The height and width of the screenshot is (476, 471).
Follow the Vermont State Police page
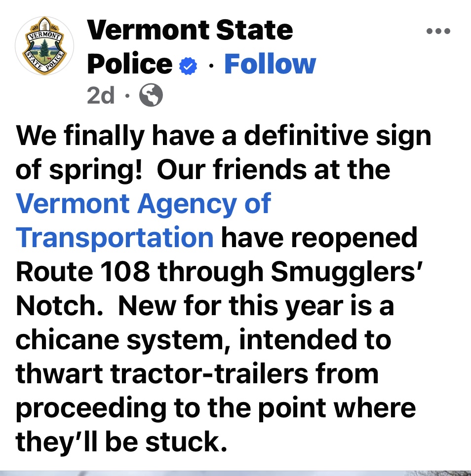point(270,64)
